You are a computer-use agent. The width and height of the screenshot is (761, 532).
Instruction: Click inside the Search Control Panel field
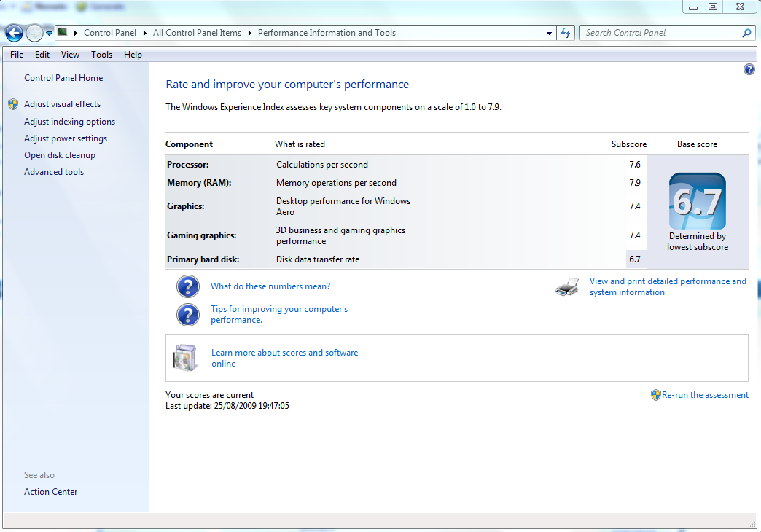(656, 33)
